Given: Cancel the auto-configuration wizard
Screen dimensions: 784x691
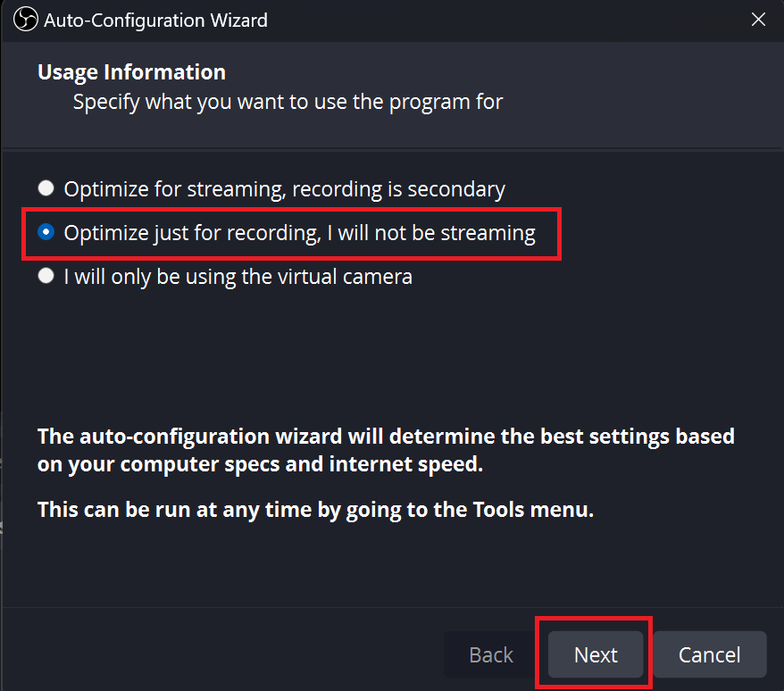Looking at the screenshot, I should pyautogui.click(x=709, y=655).
